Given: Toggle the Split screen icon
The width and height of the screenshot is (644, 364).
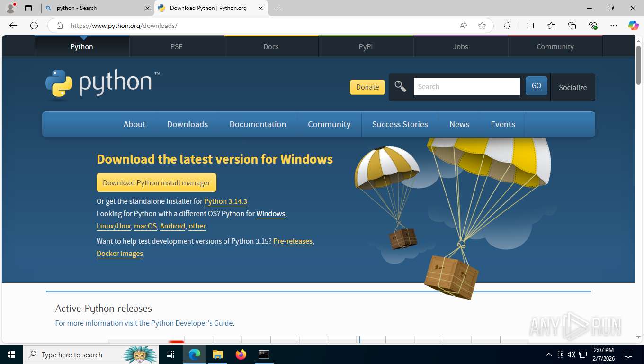Looking at the screenshot, I should point(530,26).
